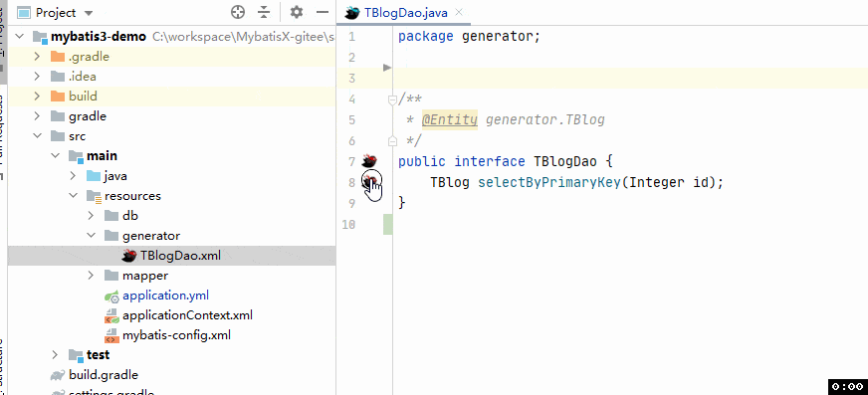Select TBlogDao.xml in the project tree
Image resolution: width=868 pixels, height=395 pixels.
pos(180,256)
